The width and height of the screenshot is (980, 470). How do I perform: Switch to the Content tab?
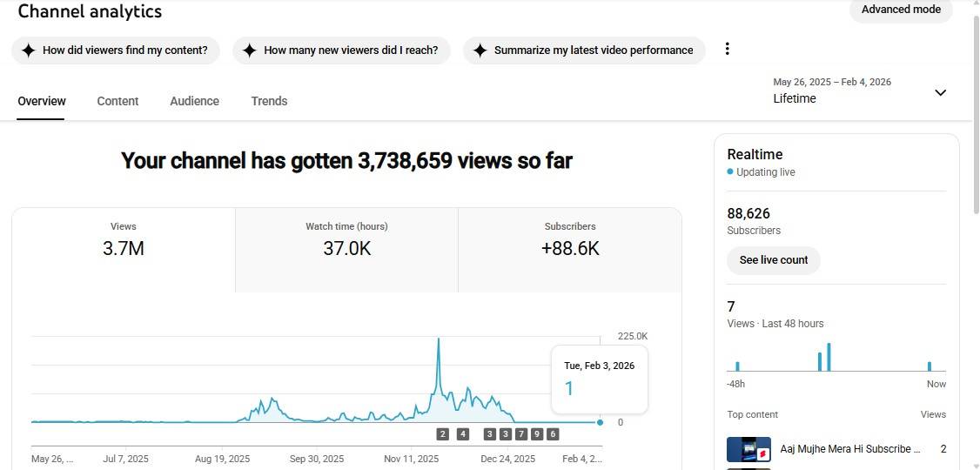coord(117,101)
